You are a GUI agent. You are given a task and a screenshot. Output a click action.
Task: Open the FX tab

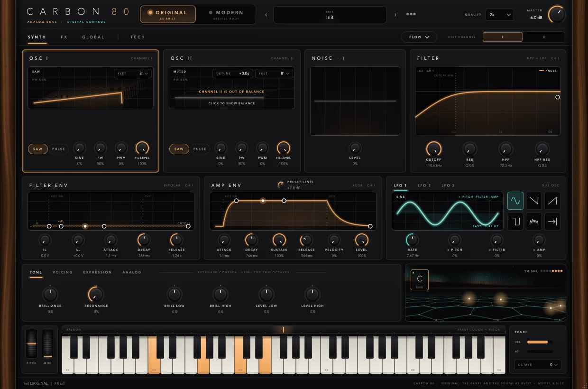64,37
